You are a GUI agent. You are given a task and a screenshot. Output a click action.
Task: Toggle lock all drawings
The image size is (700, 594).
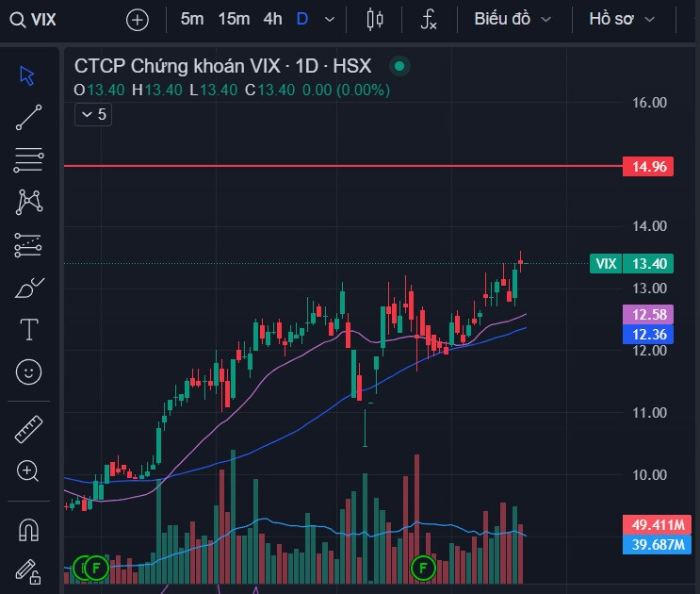(28, 570)
